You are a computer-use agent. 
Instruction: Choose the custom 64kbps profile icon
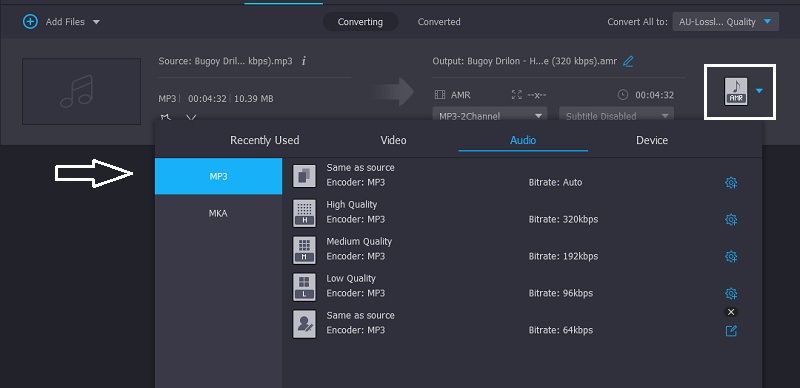[x=304, y=324]
